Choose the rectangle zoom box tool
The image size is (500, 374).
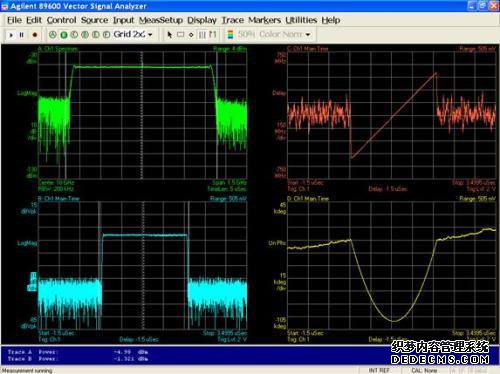point(180,35)
